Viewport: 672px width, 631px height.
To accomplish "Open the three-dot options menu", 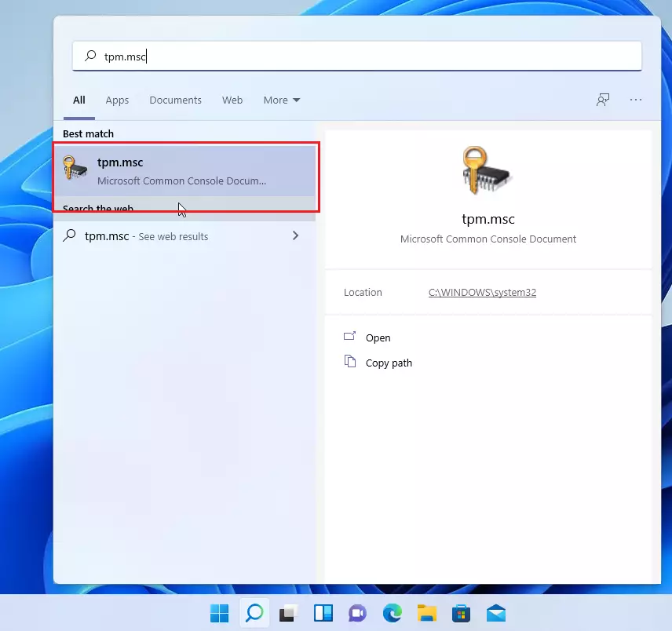I will click(636, 100).
